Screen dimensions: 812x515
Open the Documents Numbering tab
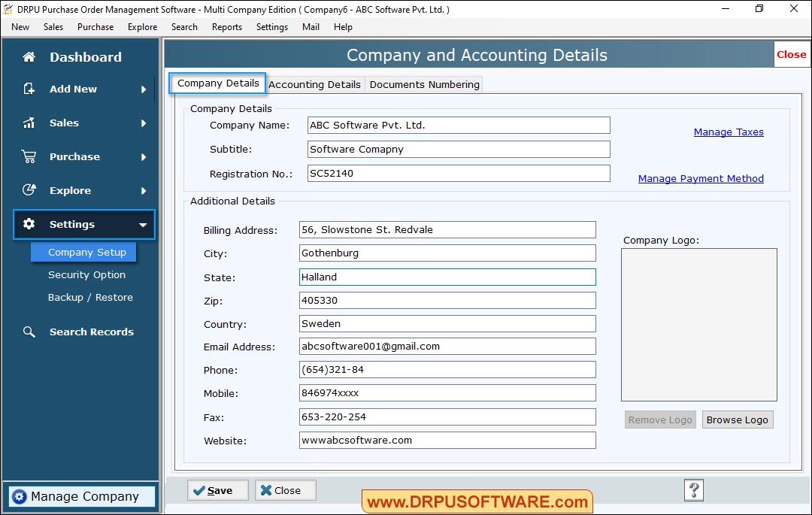click(x=424, y=84)
